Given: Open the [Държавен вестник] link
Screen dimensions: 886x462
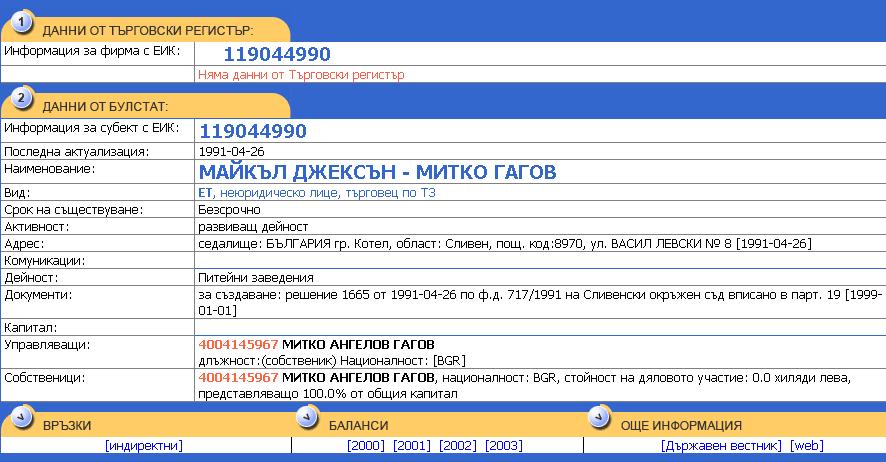Looking at the screenshot, I should (x=721, y=446).
